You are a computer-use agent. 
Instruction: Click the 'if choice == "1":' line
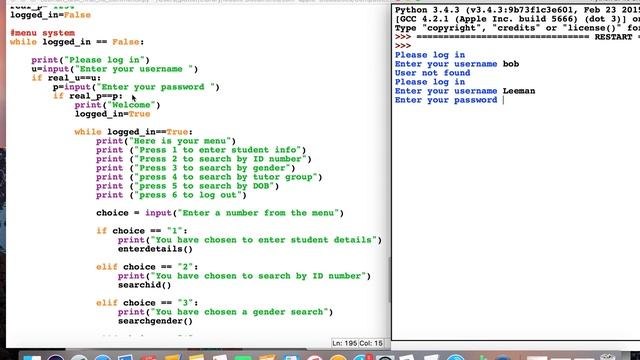pyautogui.click(x=142, y=231)
